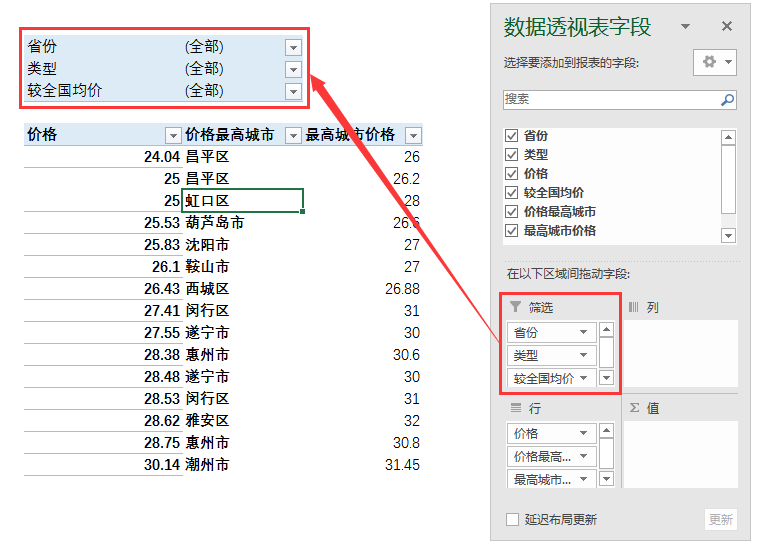Select the price cell 28.62

pyautogui.click(x=103, y=421)
